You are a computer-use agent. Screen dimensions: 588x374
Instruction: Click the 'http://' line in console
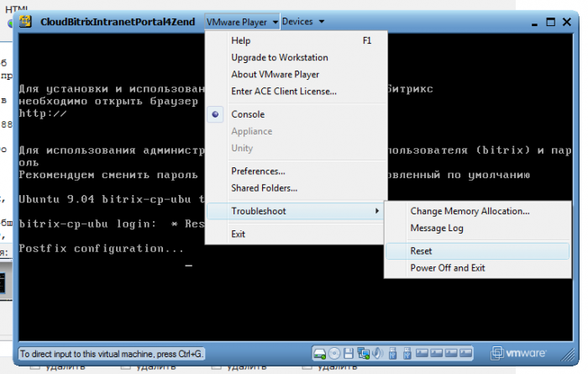43,113
